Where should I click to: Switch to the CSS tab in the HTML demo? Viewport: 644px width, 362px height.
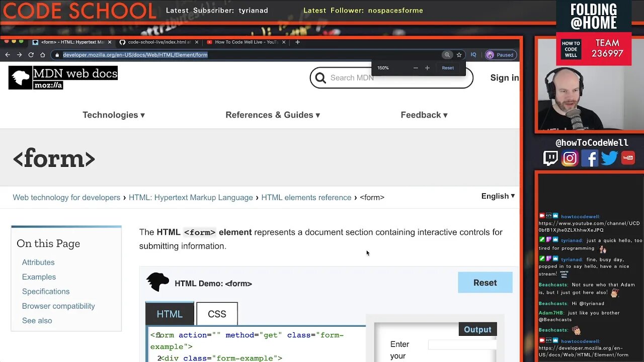pos(217,313)
